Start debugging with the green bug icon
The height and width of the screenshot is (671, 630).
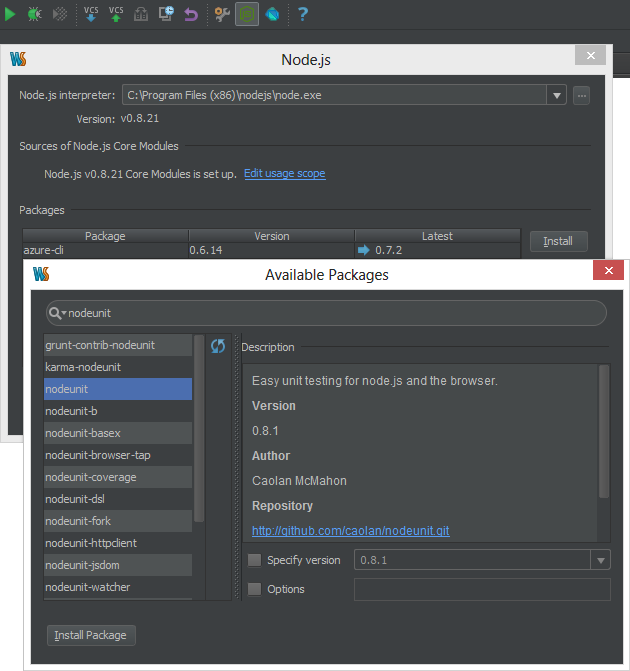pos(34,14)
